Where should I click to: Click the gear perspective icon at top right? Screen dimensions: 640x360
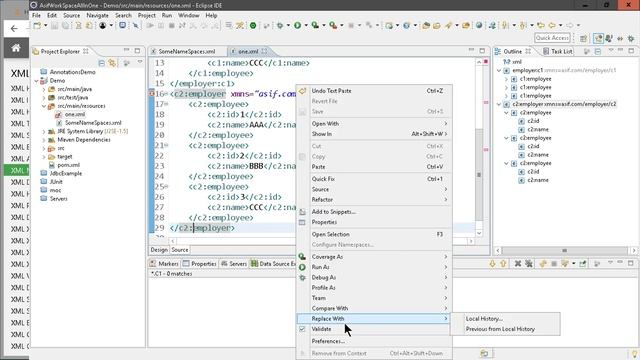point(631,38)
